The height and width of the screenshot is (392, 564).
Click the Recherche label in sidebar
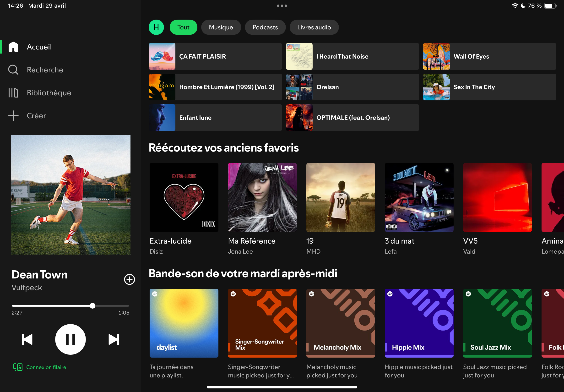click(x=45, y=70)
